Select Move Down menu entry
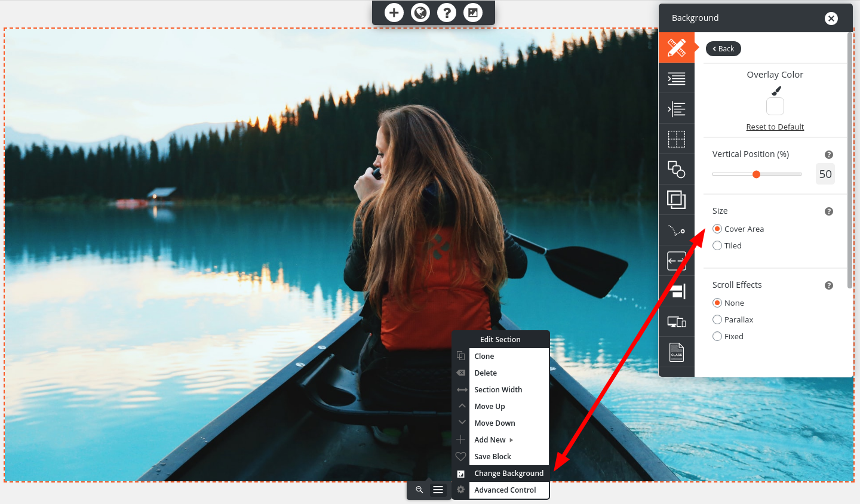Image resolution: width=860 pixels, height=504 pixels. (509, 423)
